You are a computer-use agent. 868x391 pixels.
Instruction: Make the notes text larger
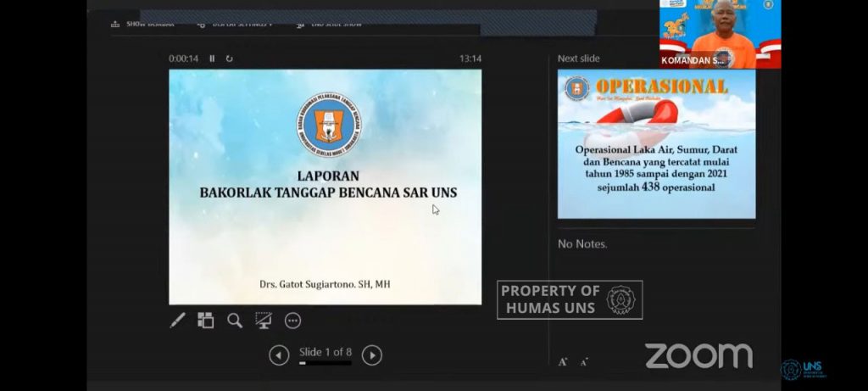click(563, 362)
